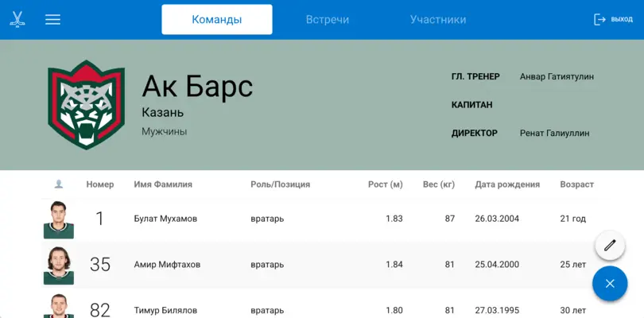The height and width of the screenshot is (318, 644).
Task: Click jersey number 35
Action: point(100,265)
